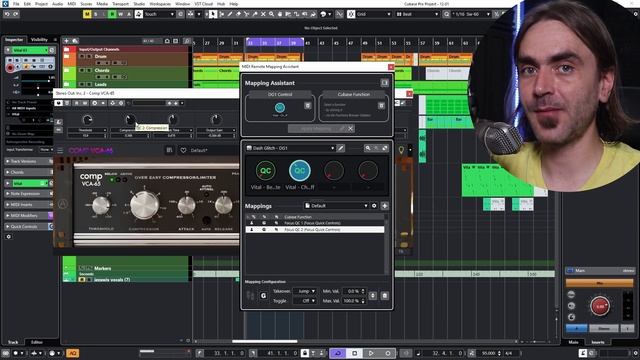
Task: Open the 1/16 quantize preset dropdown
Action: [470, 14]
